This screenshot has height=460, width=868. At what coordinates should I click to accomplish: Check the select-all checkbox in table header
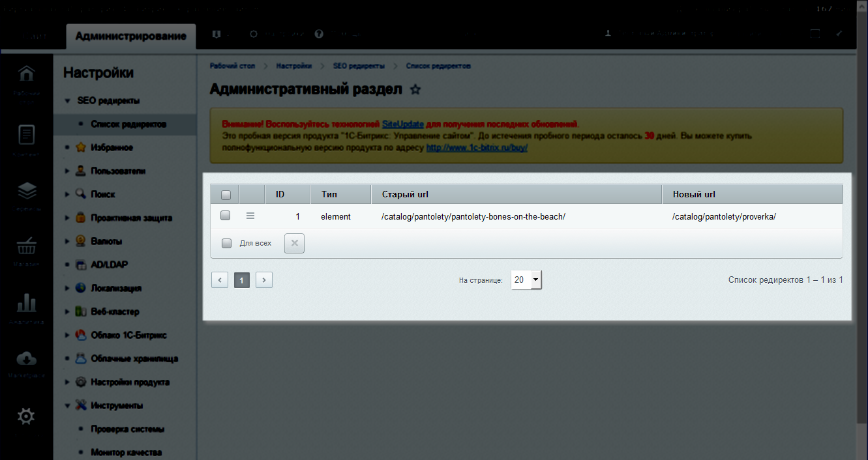(225, 194)
